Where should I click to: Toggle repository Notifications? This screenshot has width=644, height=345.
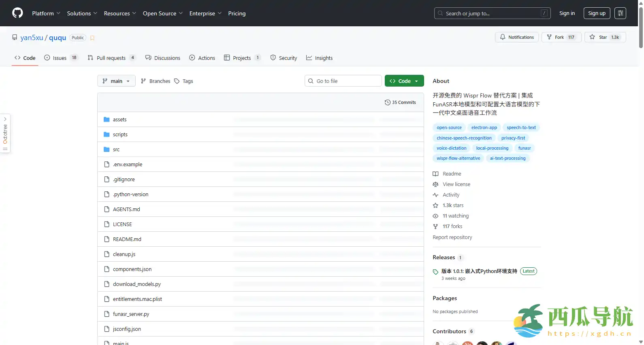click(516, 37)
